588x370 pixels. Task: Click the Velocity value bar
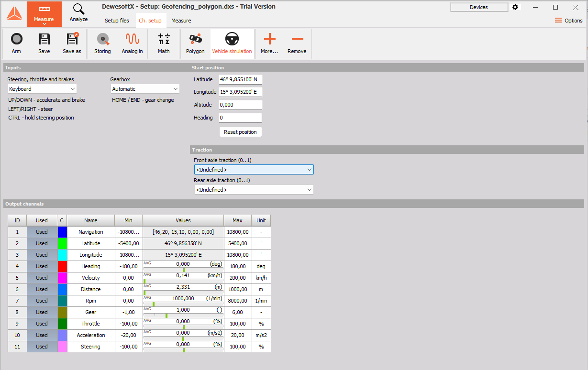click(183, 278)
